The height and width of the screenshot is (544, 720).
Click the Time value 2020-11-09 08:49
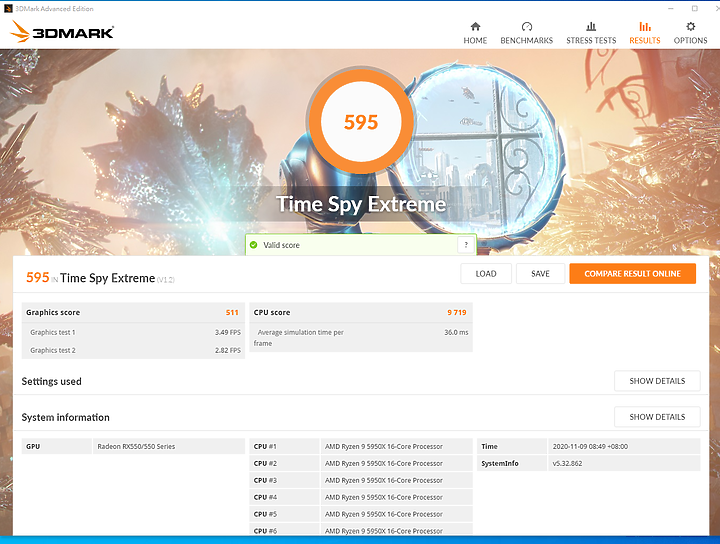point(590,446)
